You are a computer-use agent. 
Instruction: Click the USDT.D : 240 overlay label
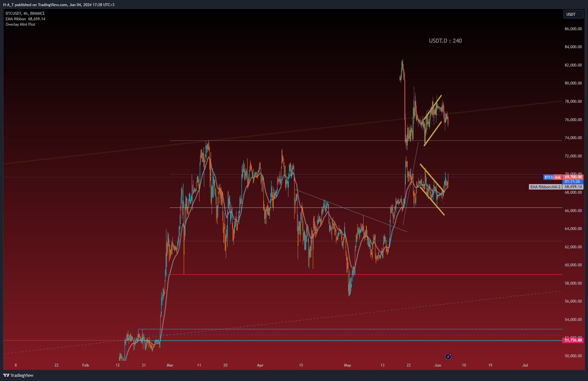click(445, 41)
